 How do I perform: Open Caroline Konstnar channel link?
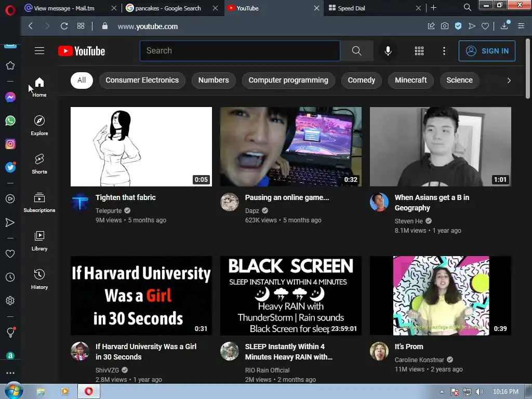coord(419,360)
